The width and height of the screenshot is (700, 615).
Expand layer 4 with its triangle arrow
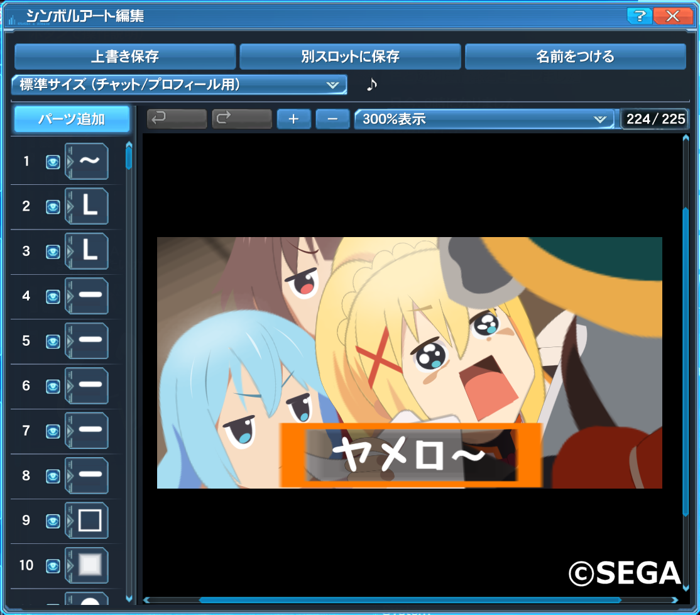(69, 296)
